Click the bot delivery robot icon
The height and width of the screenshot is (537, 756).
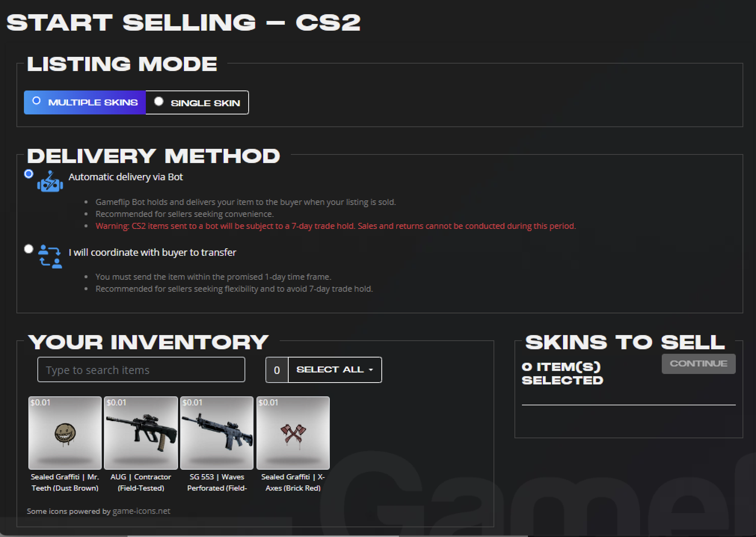pyautogui.click(x=50, y=182)
